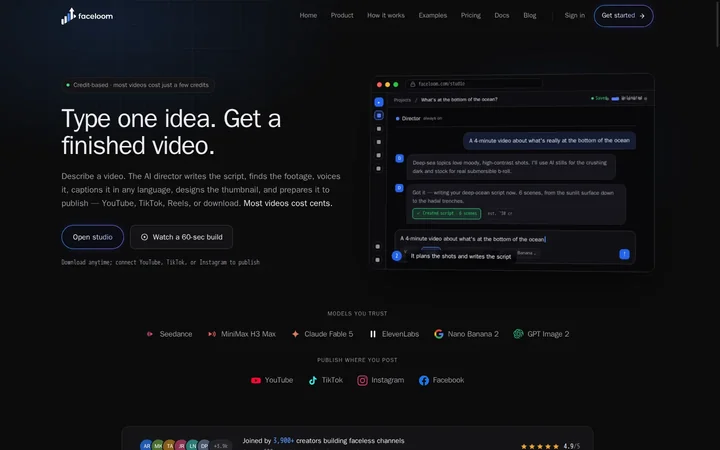This screenshot has width=720, height=450.
Task: Click the Claude Fable 5 starburst icon
Action: point(295,334)
